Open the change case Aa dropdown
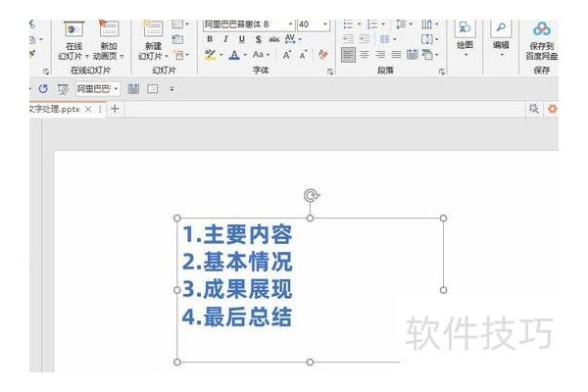This screenshot has height=392, width=588. (261, 55)
